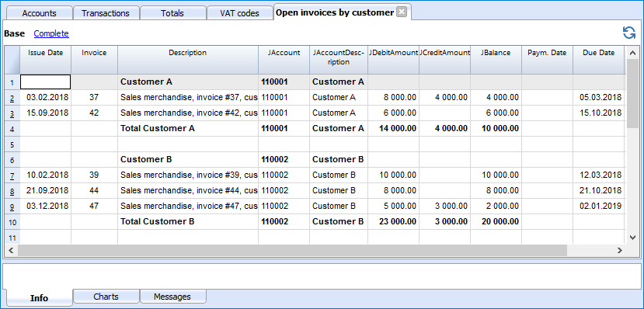Click the 14 000.00 debit total cell
The image size is (644, 309).
click(393, 128)
